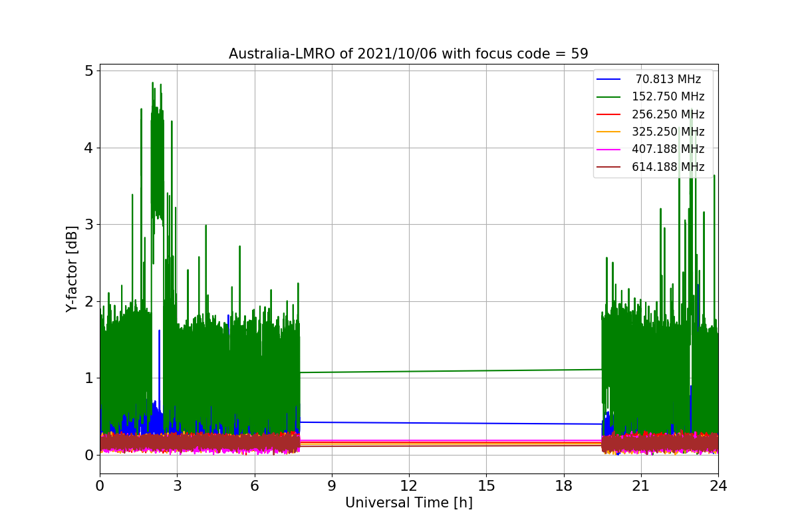This screenshot has height=532, width=798.
Task: Click x-axis tick label 6
Action: pos(254,485)
